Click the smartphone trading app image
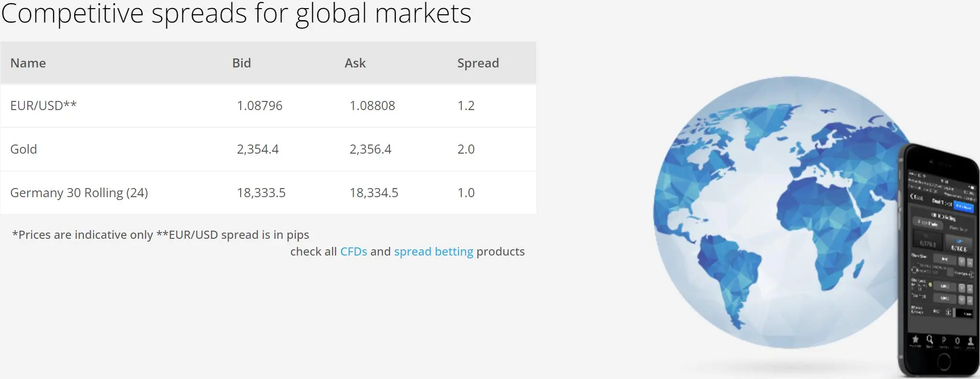This screenshot has width=980, height=379. 939,261
